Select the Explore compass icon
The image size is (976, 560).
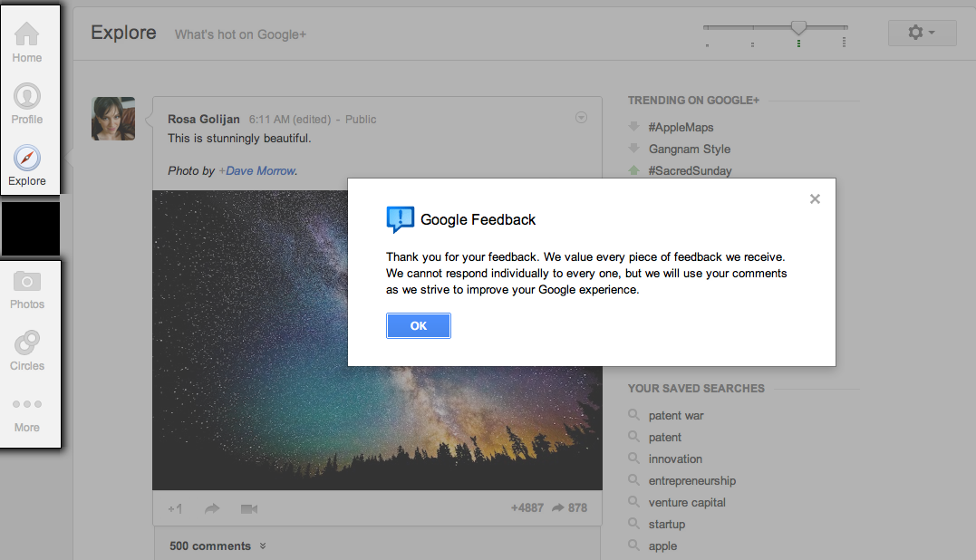[27, 158]
